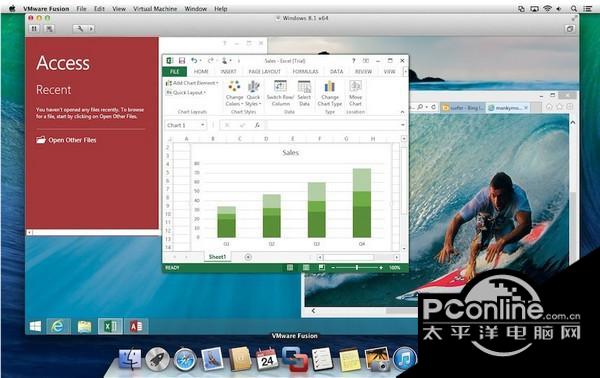Click the fx insert function icon
This screenshot has height=378, width=600.
[257, 125]
